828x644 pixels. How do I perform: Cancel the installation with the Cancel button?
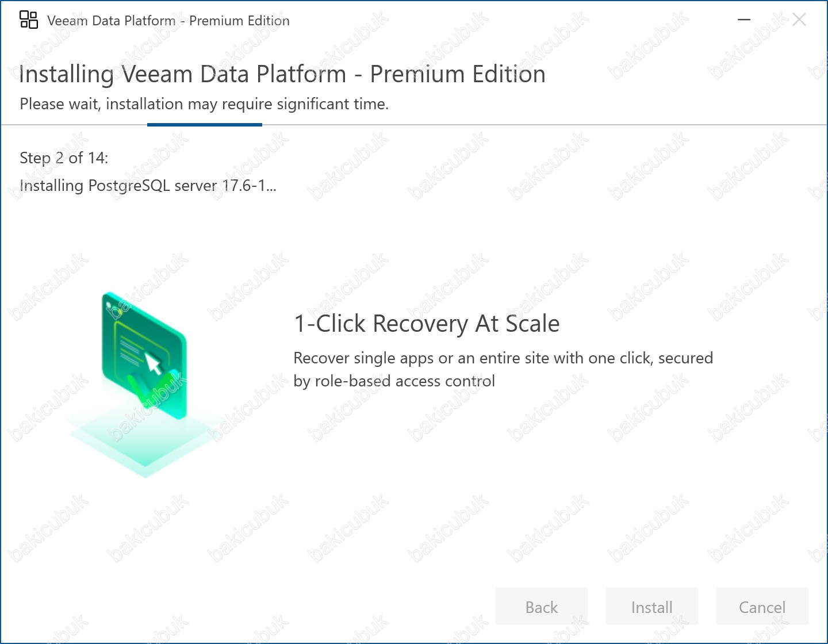(x=762, y=607)
